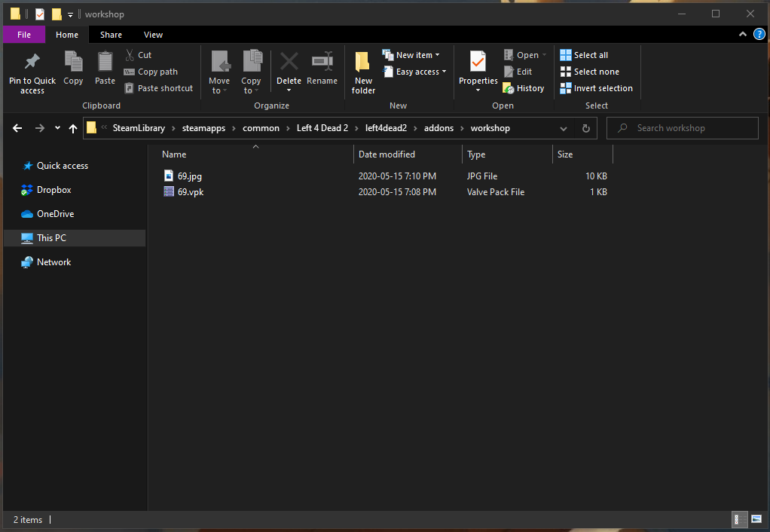Image resolution: width=770 pixels, height=532 pixels.
Task: Open file History
Action: tap(524, 88)
